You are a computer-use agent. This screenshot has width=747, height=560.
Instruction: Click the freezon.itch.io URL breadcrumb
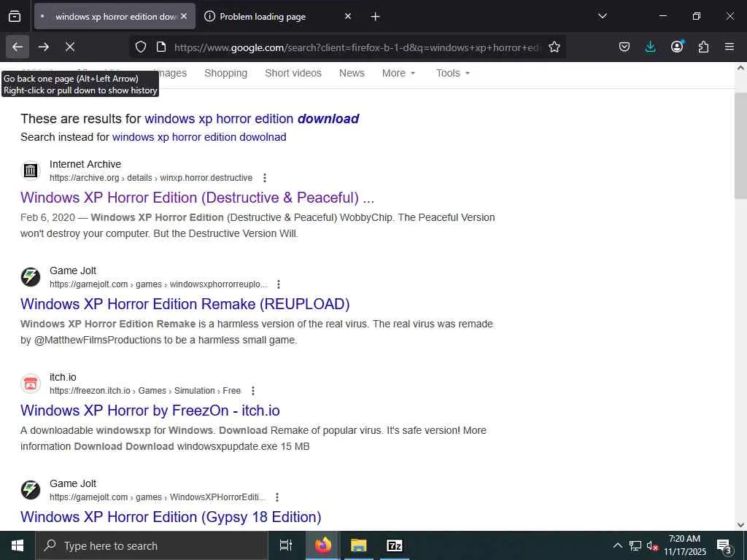[145, 391]
